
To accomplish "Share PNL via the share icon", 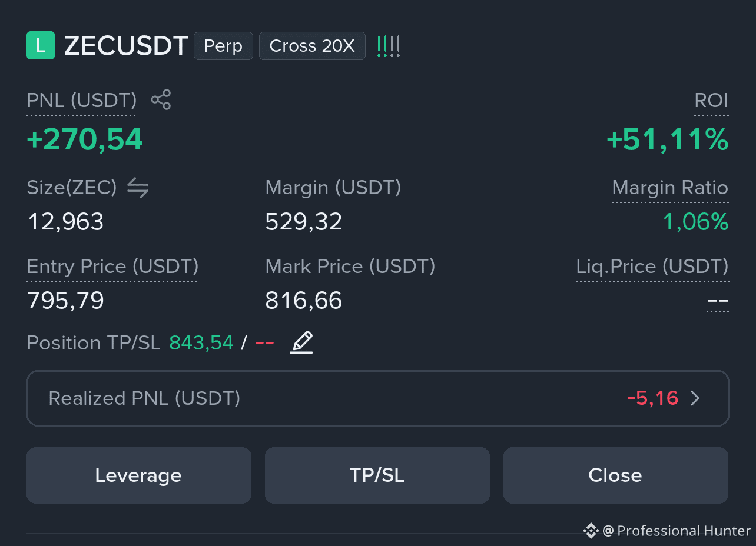I will click(161, 100).
